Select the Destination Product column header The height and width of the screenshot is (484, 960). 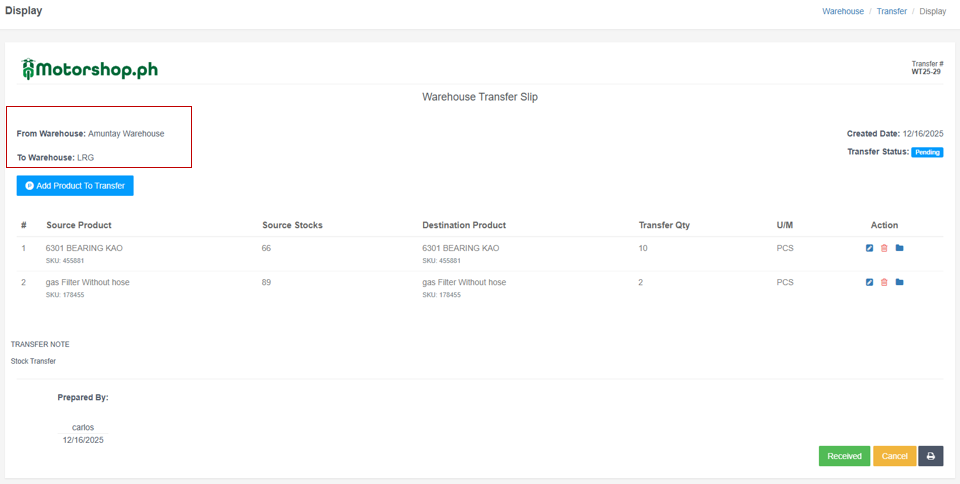pos(464,225)
